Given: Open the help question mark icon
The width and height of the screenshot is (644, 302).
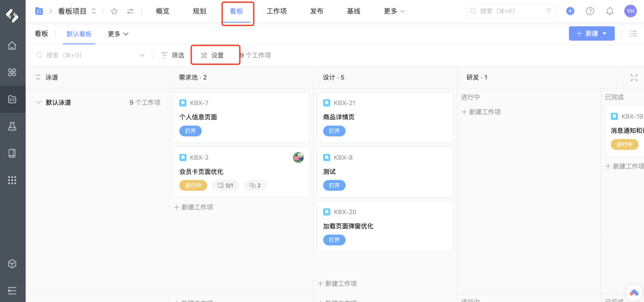Looking at the screenshot, I should 590,11.
